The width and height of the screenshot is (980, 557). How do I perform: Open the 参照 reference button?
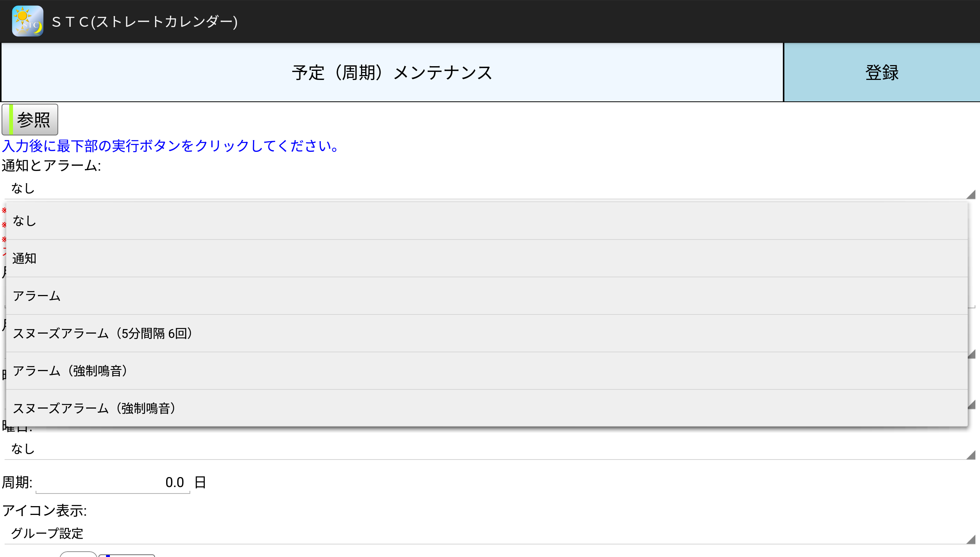click(30, 120)
